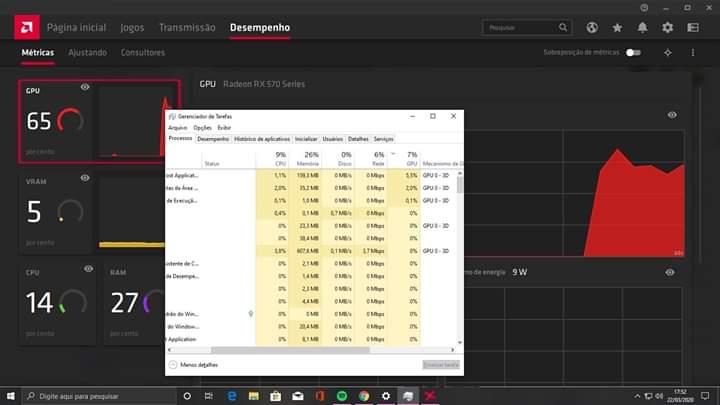Click Status column header

(229, 158)
